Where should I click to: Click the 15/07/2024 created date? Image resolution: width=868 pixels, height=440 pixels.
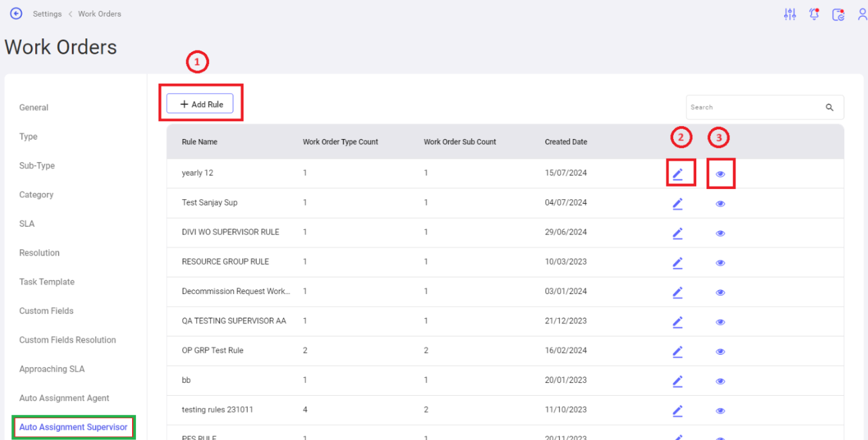tap(566, 173)
